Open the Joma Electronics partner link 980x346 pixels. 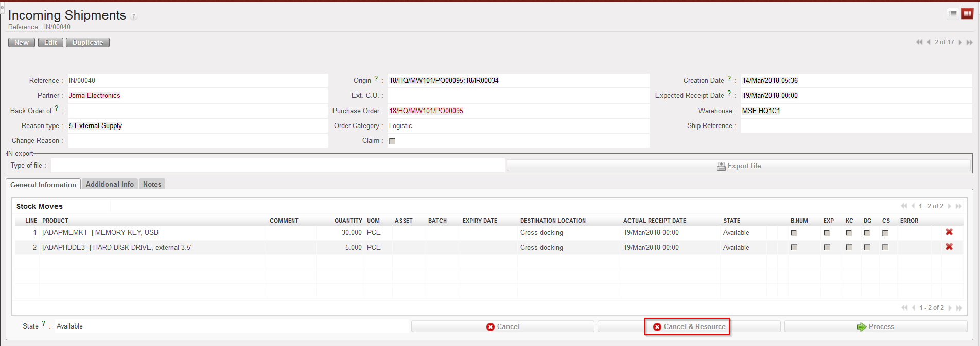coord(95,96)
